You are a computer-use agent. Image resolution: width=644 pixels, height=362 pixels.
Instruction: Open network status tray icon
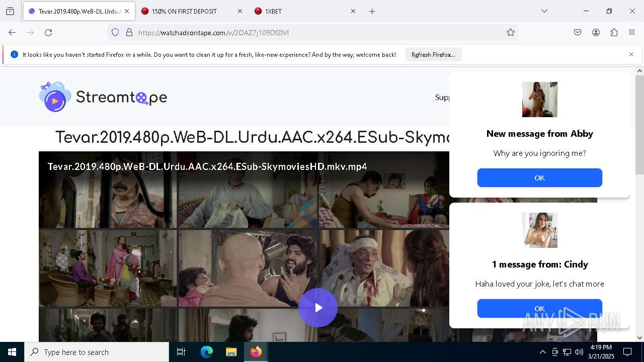click(x=567, y=352)
